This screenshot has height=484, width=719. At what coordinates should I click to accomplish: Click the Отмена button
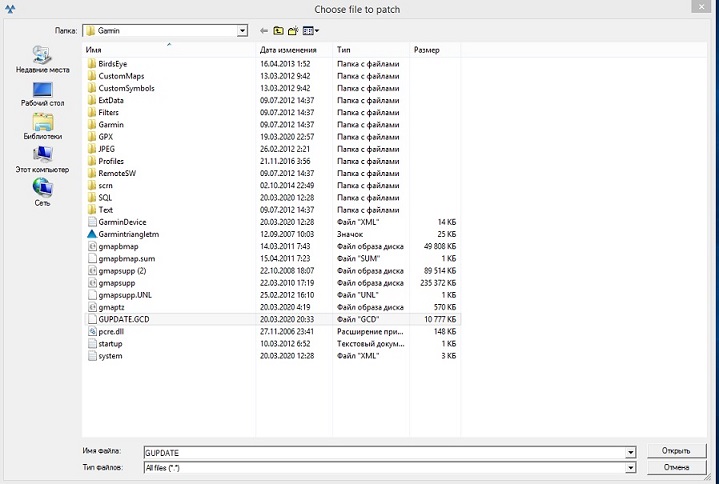[x=677, y=467]
